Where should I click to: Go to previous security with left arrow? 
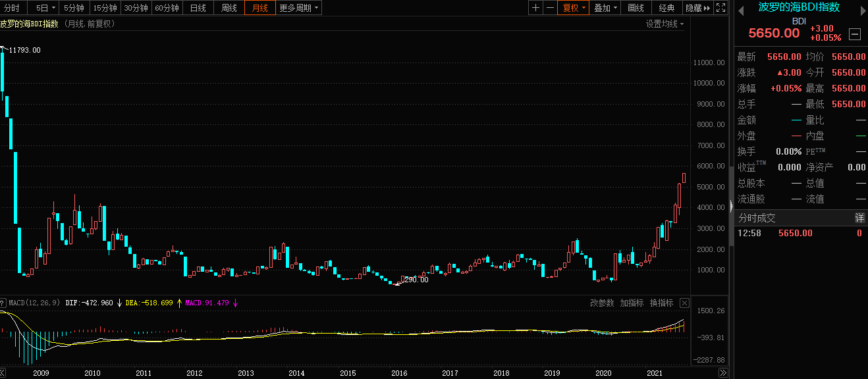(741, 8)
